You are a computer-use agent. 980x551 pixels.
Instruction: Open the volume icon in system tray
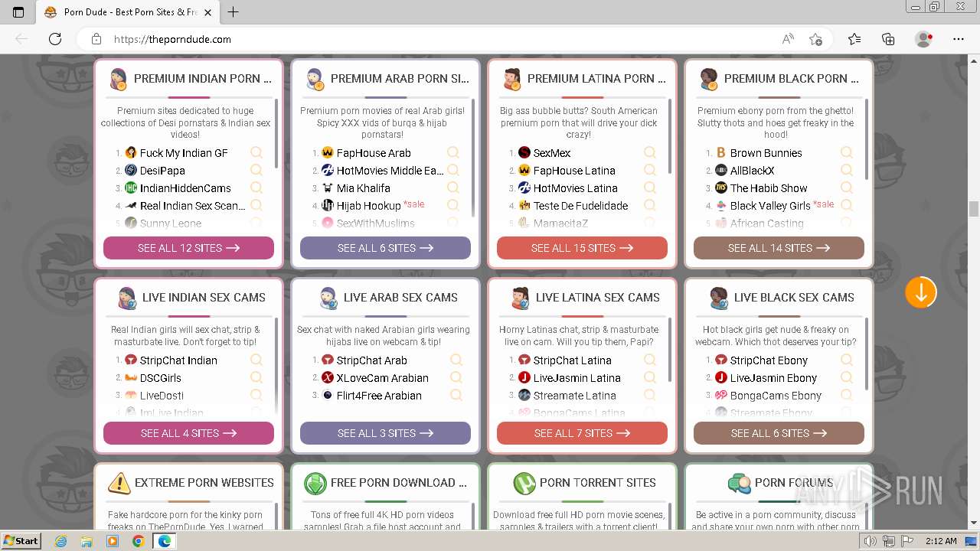click(x=871, y=541)
